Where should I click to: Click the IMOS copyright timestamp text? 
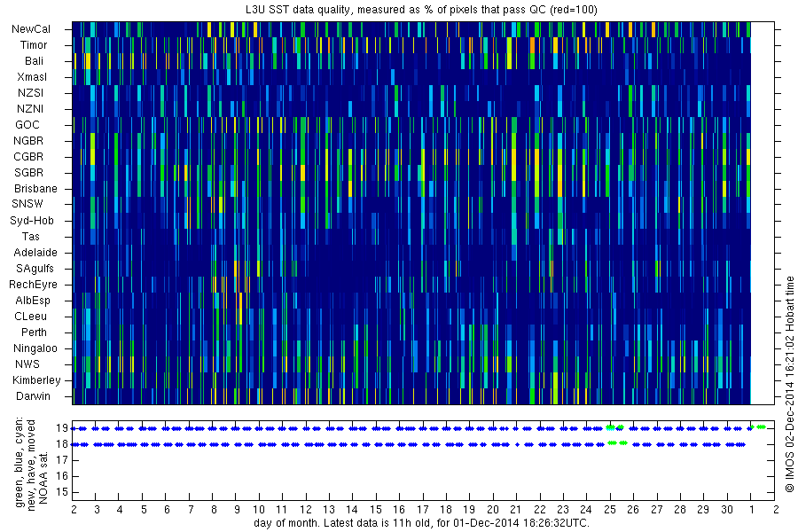pyautogui.click(x=789, y=384)
